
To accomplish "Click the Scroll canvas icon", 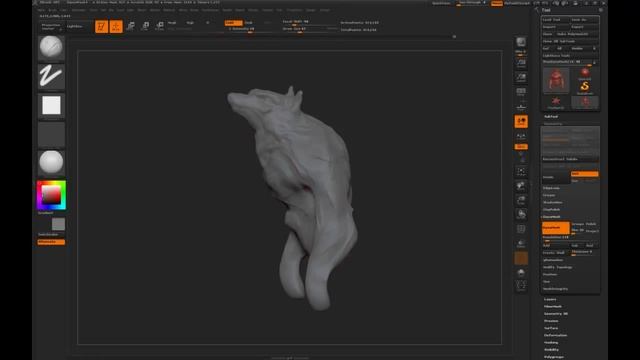I will tap(521, 63).
